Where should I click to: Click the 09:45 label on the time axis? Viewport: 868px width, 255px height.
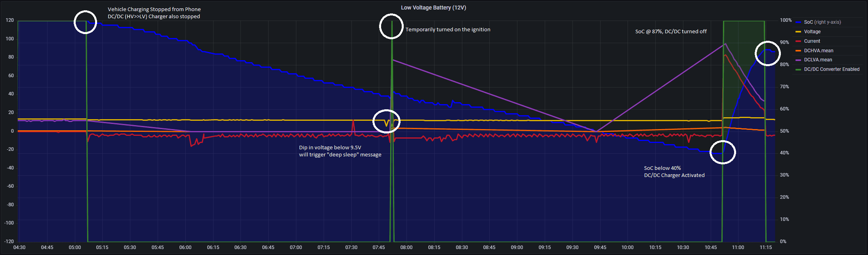click(600, 247)
